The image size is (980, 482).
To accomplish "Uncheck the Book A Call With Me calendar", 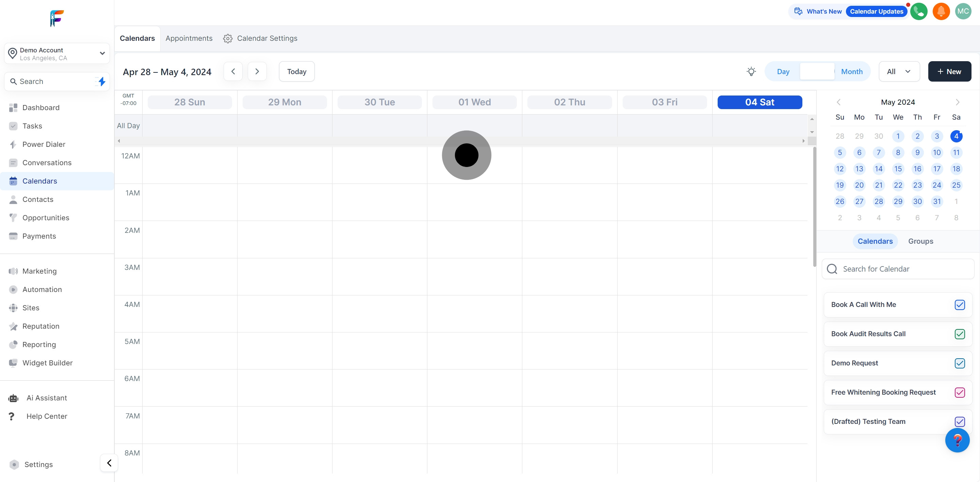I will 960,305.
